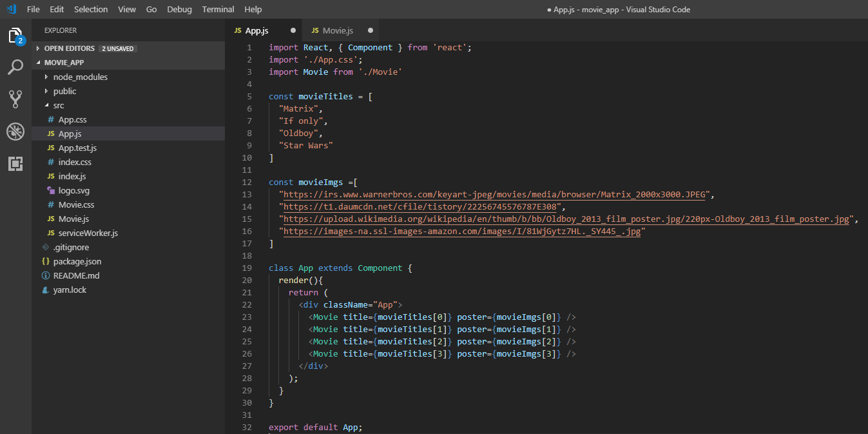Open App.test.js file
The width and height of the screenshot is (868, 434).
[128, 148]
